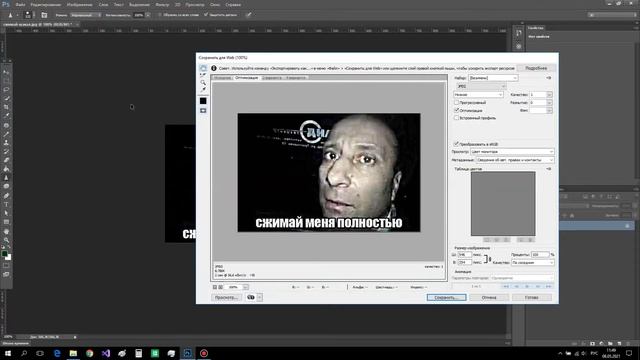The image size is (640, 360).
Task: Open the Windows Start menu
Action: 8,353
